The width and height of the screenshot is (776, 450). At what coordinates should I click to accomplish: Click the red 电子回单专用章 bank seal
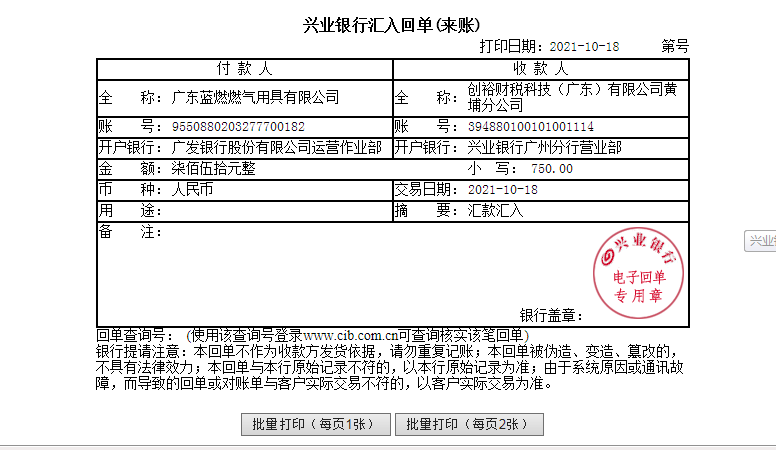pyautogui.click(x=638, y=273)
